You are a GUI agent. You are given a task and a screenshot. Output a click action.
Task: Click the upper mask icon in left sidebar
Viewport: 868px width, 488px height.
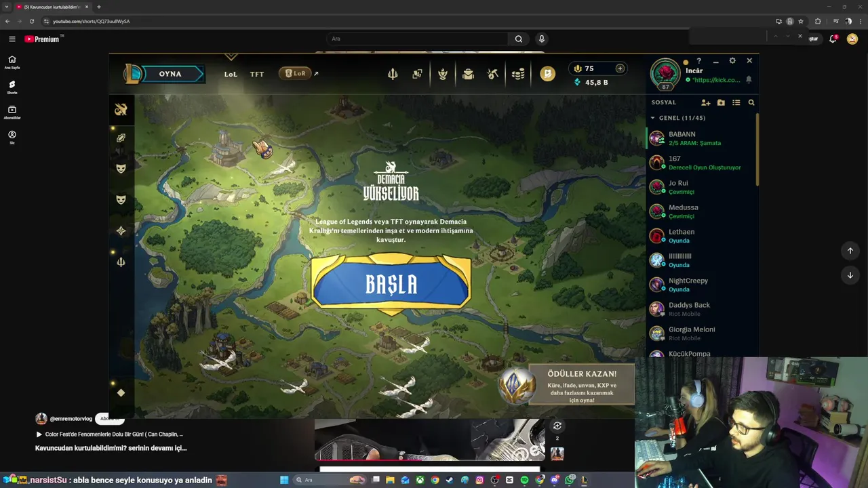tap(121, 168)
